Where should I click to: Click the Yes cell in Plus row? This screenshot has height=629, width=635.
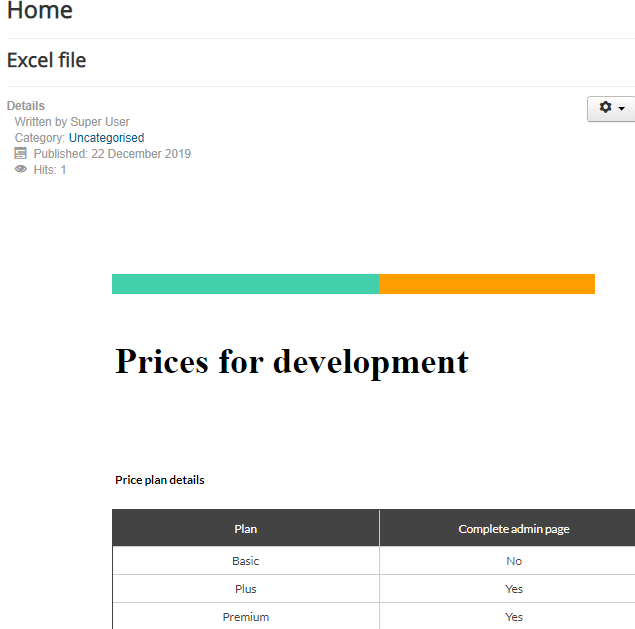point(507,588)
